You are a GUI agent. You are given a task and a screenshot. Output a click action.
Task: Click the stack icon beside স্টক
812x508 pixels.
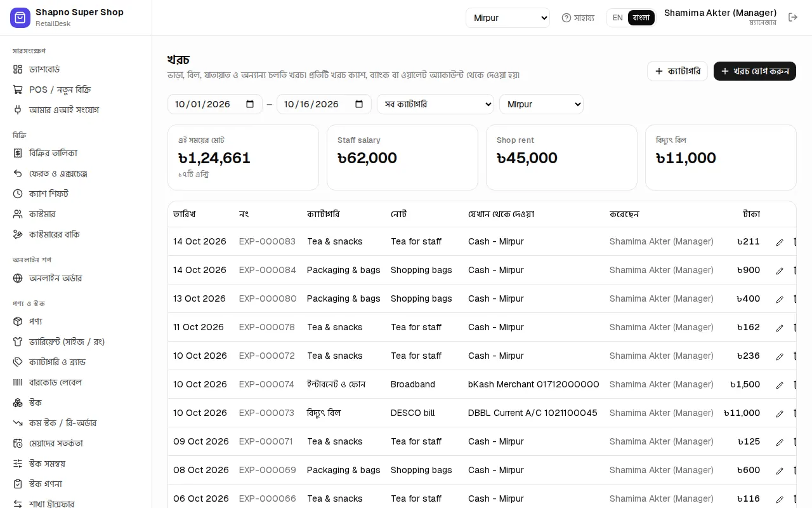pyautogui.click(x=18, y=403)
